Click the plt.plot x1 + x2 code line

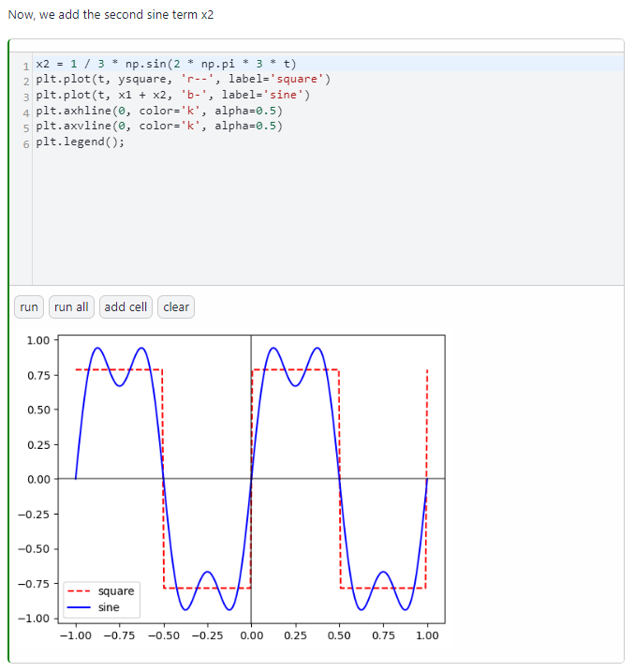[171, 95]
